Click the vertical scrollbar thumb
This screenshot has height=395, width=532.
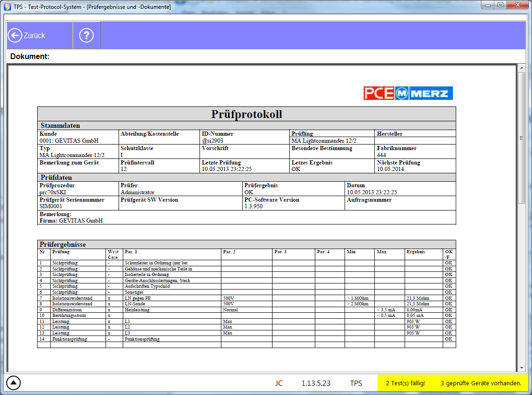coord(521,138)
